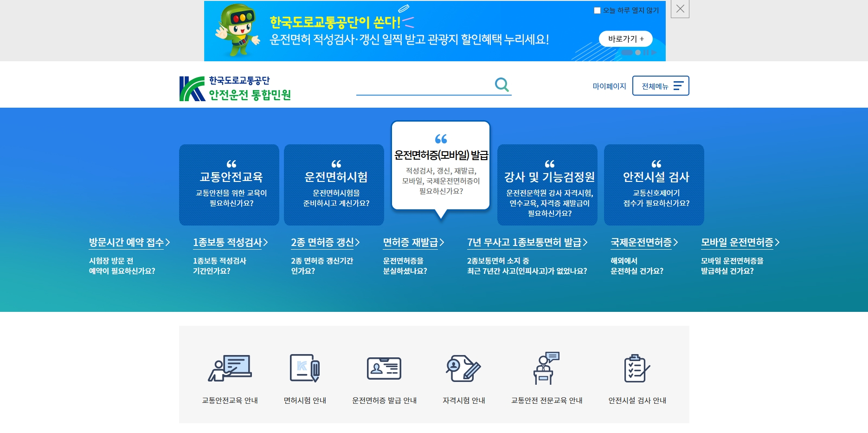Open the 안전시설 검사 안내 icon
Screen dimensions: 868x433
click(x=637, y=368)
